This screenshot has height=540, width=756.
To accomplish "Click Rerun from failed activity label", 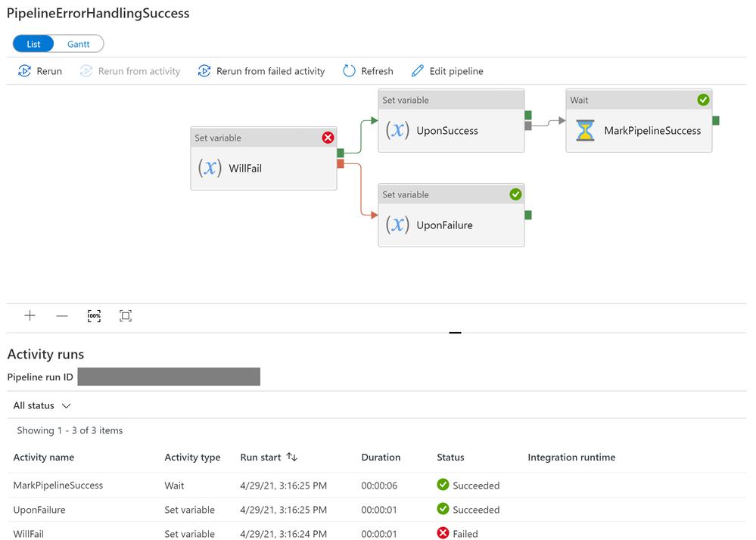I will (270, 71).
